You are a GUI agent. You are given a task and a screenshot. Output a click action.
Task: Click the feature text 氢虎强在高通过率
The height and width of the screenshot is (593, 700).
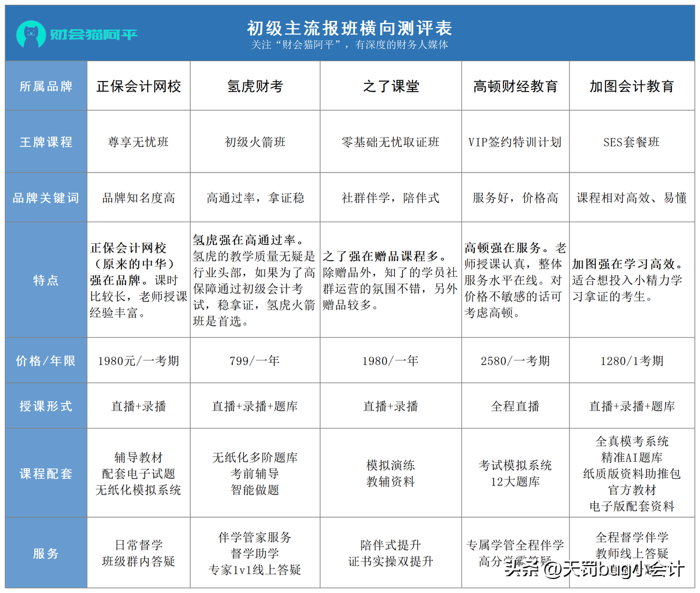249,240
